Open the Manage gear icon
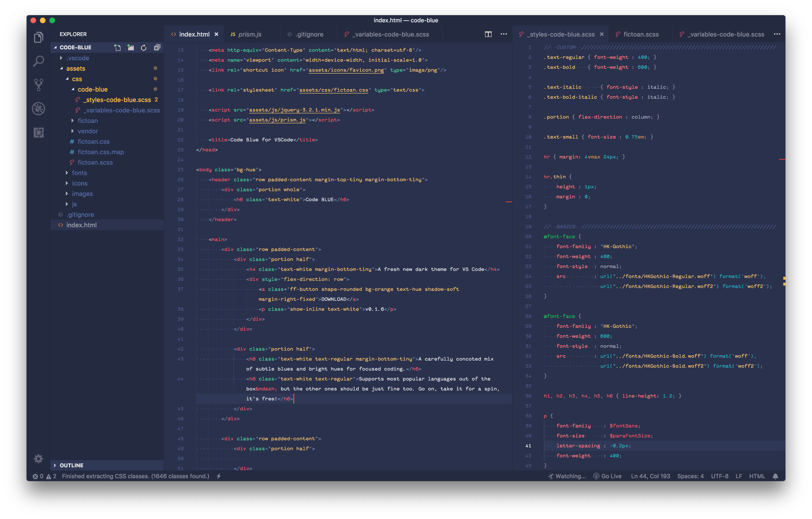The width and height of the screenshot is (812, 519). 38,458
